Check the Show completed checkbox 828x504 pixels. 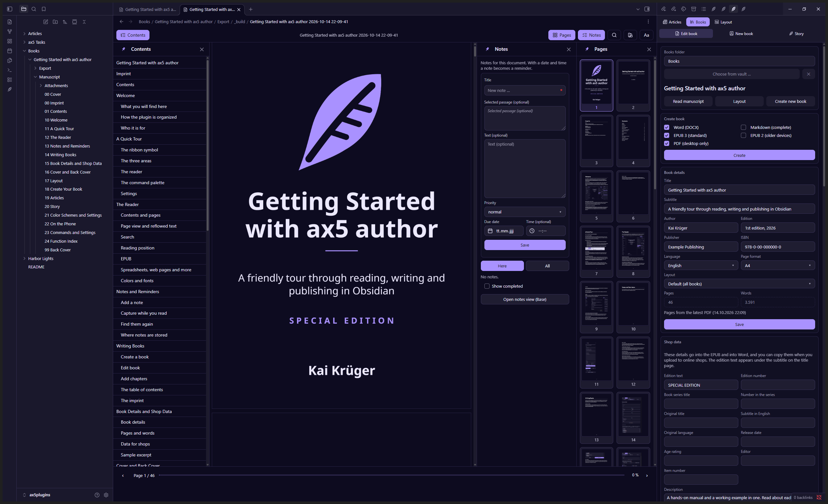pyautogui.click(x=487, y=286)
